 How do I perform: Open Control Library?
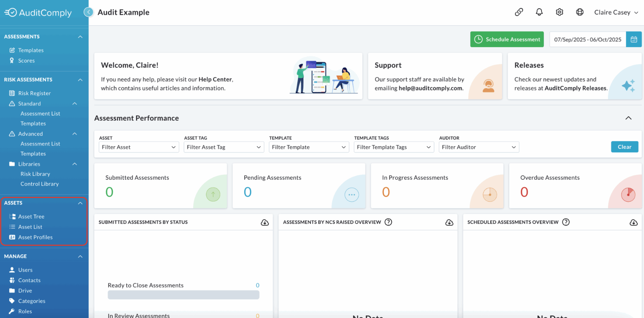point(40,184)
